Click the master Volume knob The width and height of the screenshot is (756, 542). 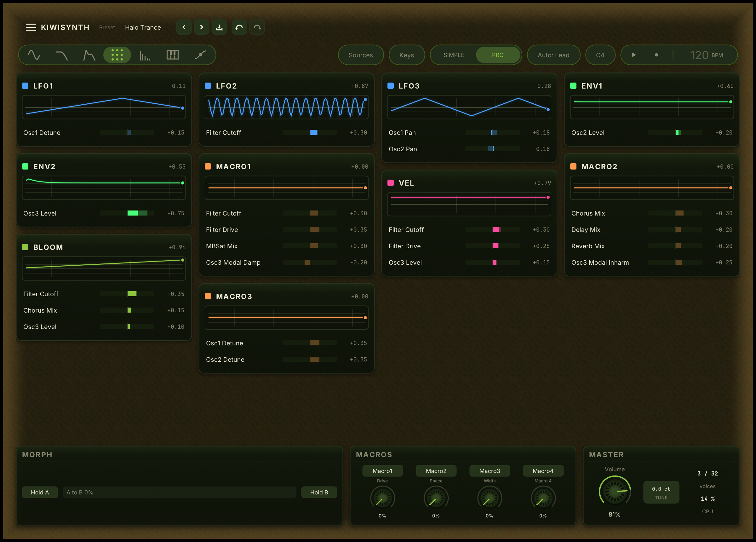[x=615, y=491]
